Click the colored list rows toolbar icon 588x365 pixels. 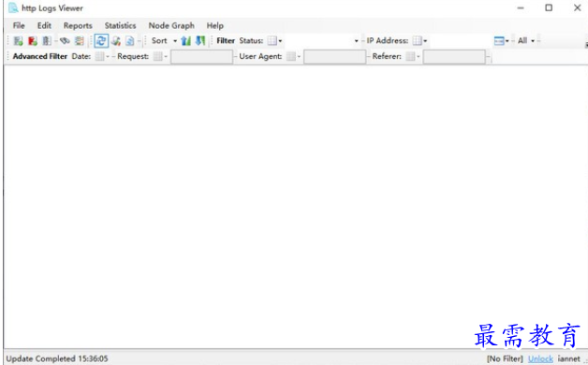point(80,41)
